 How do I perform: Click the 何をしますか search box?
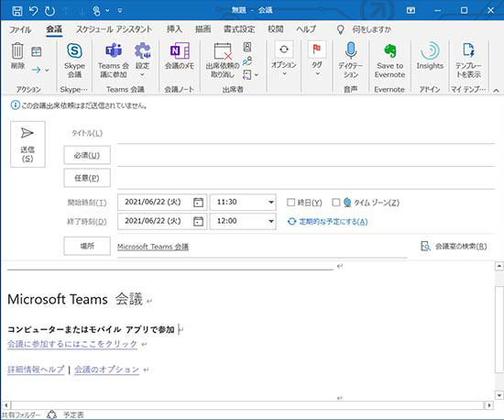click(x=372, y=29)
